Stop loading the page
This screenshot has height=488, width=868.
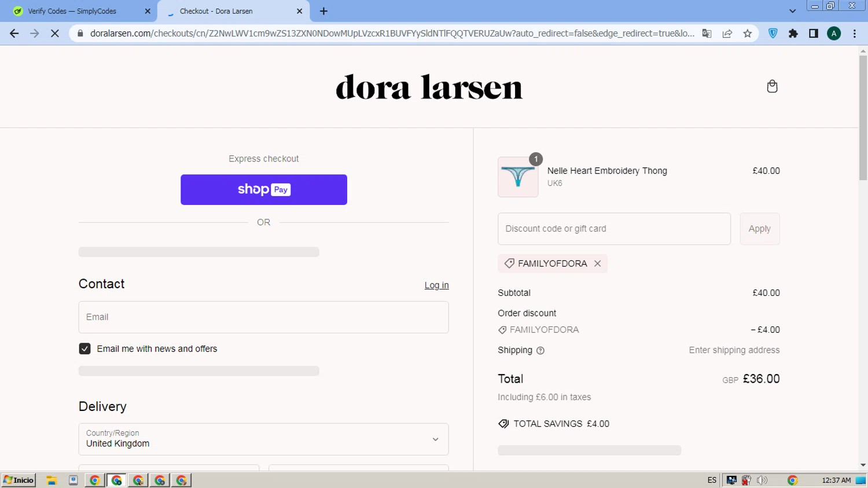pyautogui.click(x=55, y=34)
